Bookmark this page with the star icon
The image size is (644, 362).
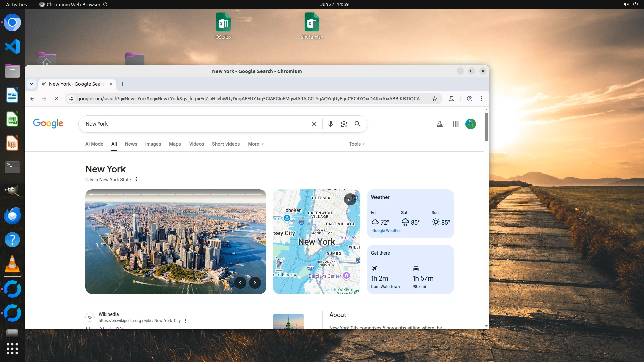[x=435, y=99]
